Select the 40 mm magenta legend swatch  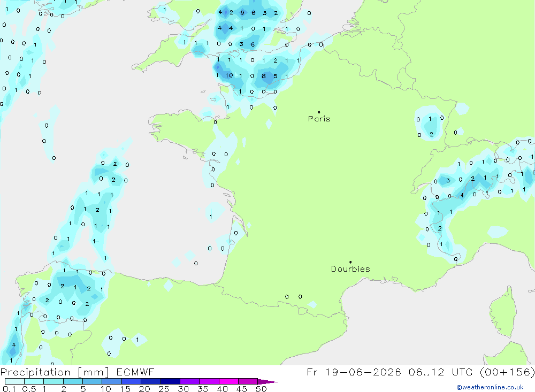tap(228, 381)
